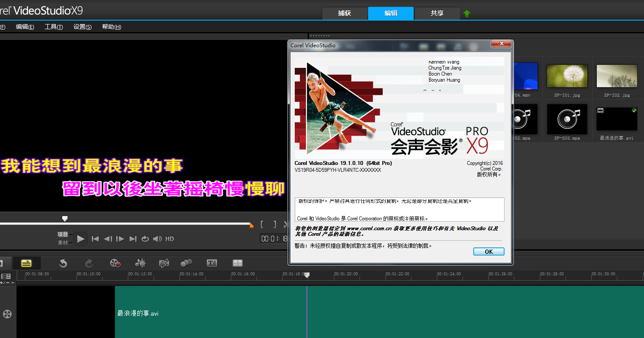The image size is (644, 338).
Task: Open the 共享 (Share) tab
Action: click(x=437, y=13)
